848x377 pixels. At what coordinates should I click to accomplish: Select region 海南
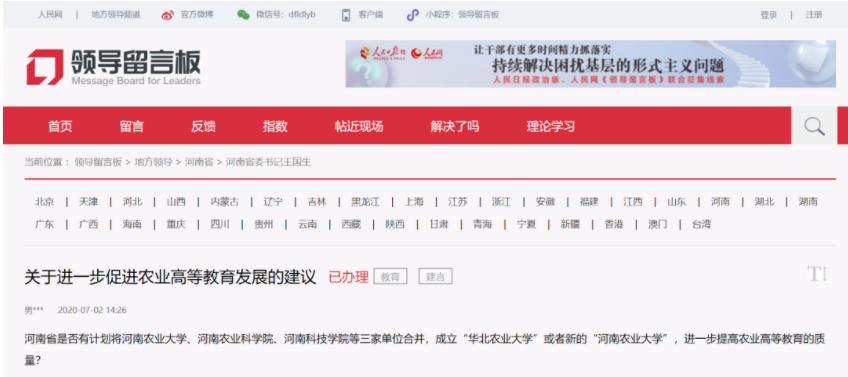pyautogui.click(x=132, y=224)
